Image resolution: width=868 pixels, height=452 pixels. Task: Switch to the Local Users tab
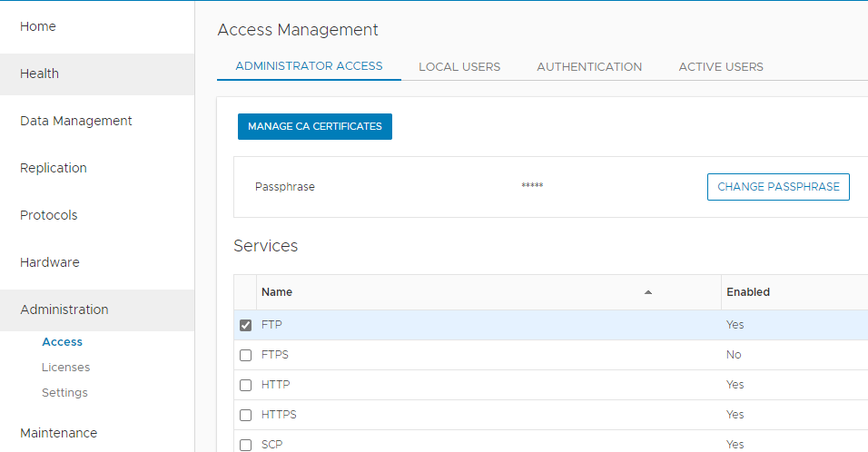pos(459,66)
